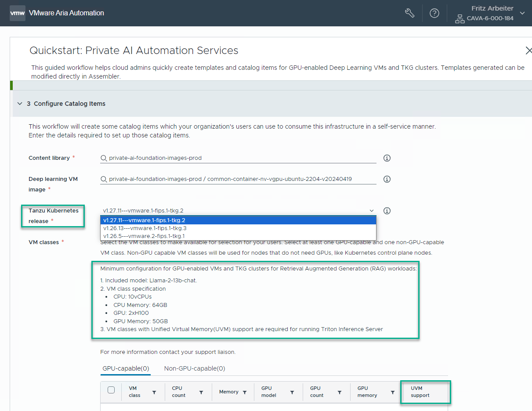Click the CAVA-6-000-184 organization text
The image size is (532, 411).
click(x=490, y=18)
